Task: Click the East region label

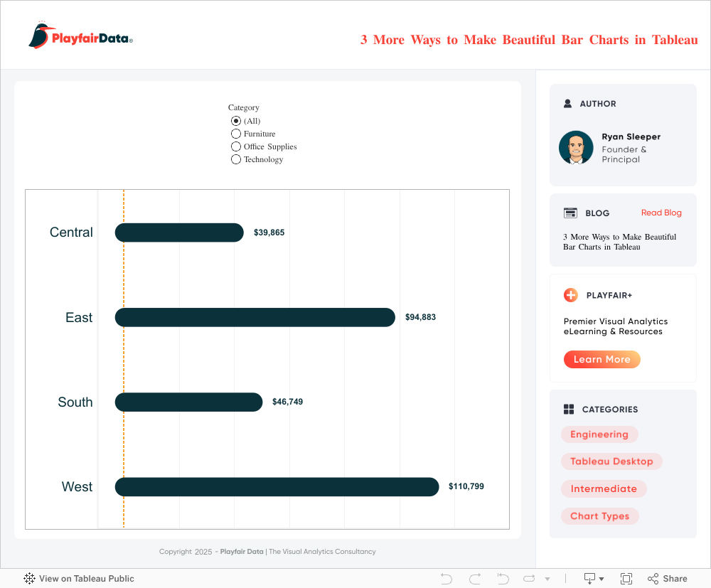Action: 79,317
